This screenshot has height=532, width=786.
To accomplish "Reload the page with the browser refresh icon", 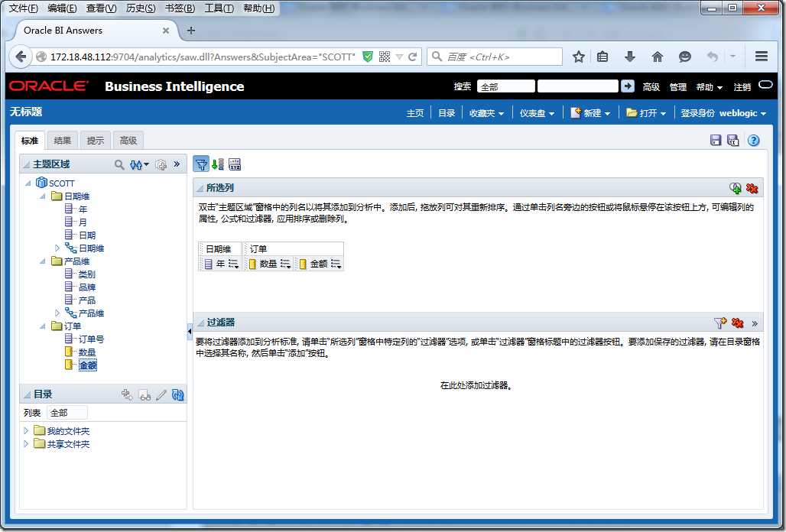I will [x=413, y=57].
